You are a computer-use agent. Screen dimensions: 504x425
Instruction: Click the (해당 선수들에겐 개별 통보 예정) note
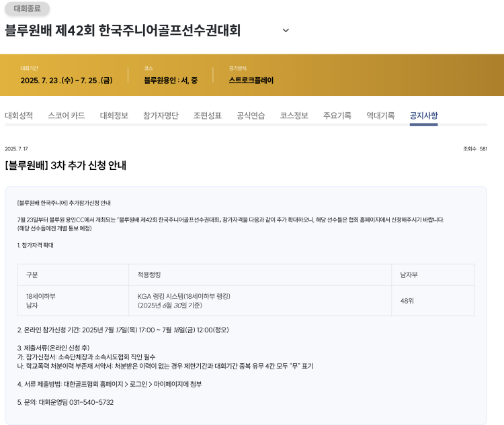coord(54,228)
